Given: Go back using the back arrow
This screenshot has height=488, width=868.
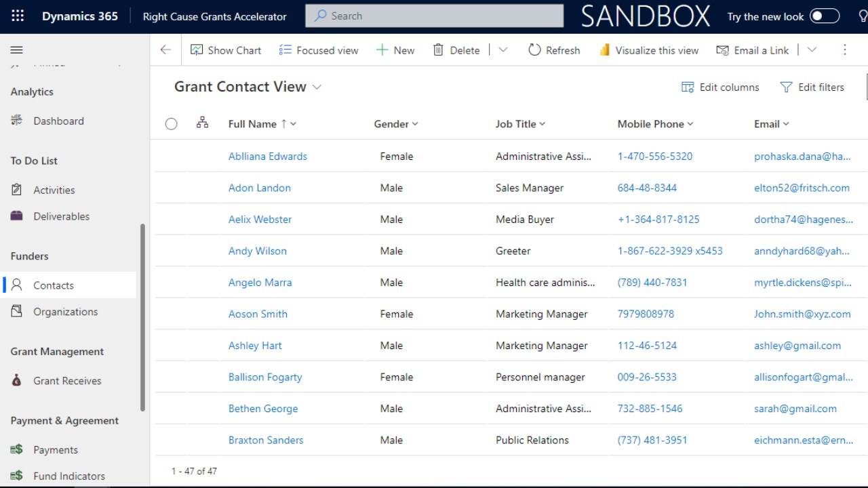Looking at the screenshot, I should tap(165, 49).
